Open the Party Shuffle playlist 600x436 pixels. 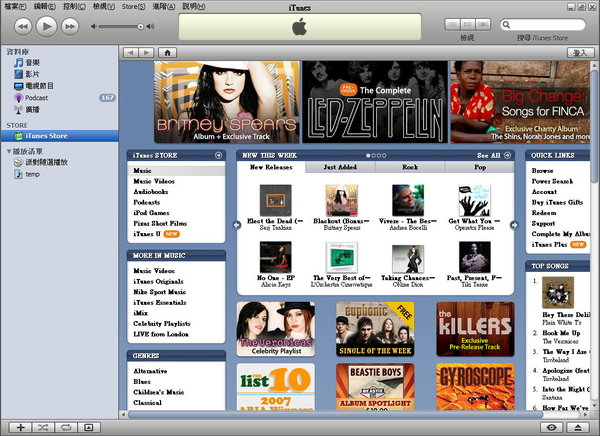[x=41, y=162]
